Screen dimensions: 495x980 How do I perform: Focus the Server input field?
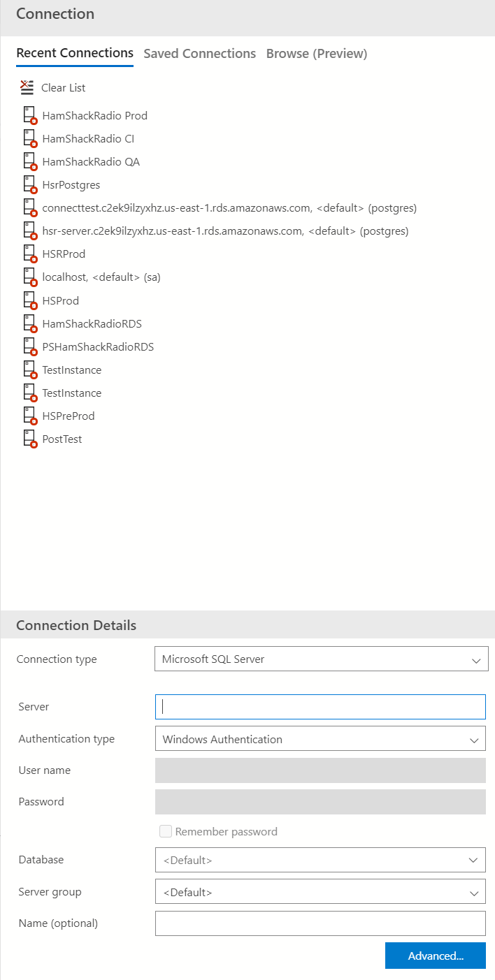click(x=320, y=706)
